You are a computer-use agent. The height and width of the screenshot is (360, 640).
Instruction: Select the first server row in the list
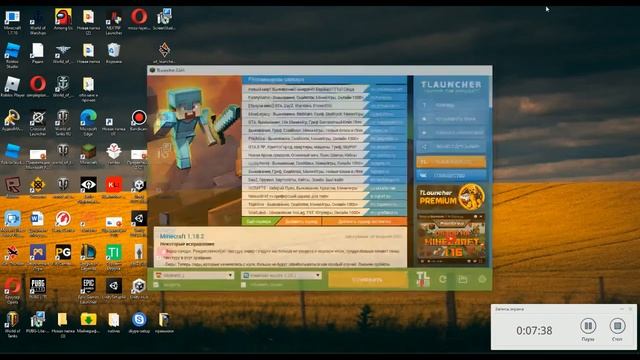coord(324,89)
